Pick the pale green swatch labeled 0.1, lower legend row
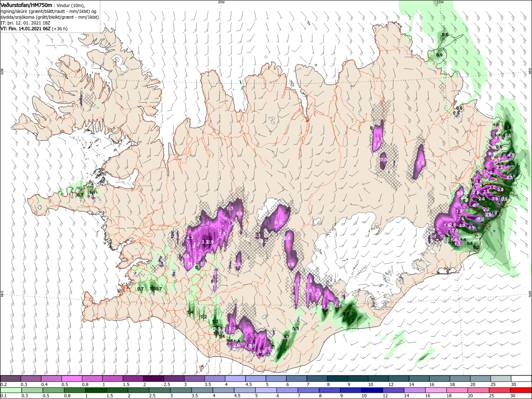The width and height of the screenshot is (532, 399). click(x=10, y=390)
